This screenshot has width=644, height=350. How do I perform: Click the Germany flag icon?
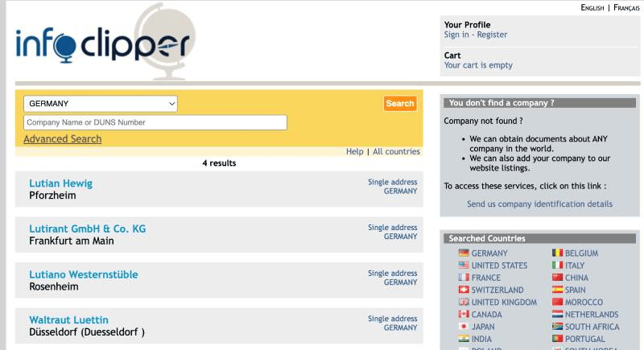[464, 253]
